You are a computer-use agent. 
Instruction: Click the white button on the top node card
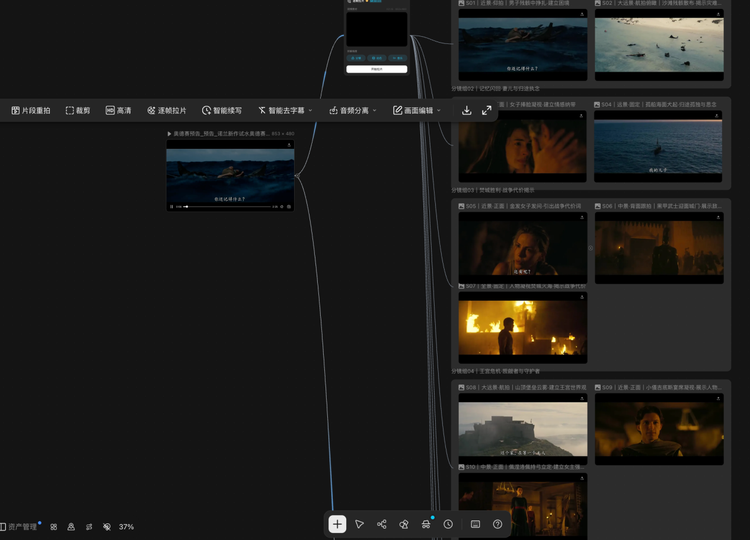pos(376,69)
